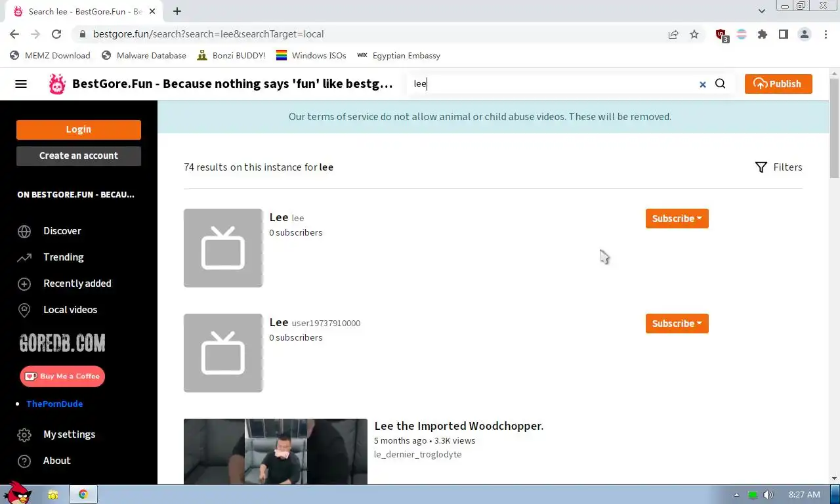The width and height of the screenshot is (840, 504).
Task: Open the Malware Database bookmark
Action: coord(144,56)
